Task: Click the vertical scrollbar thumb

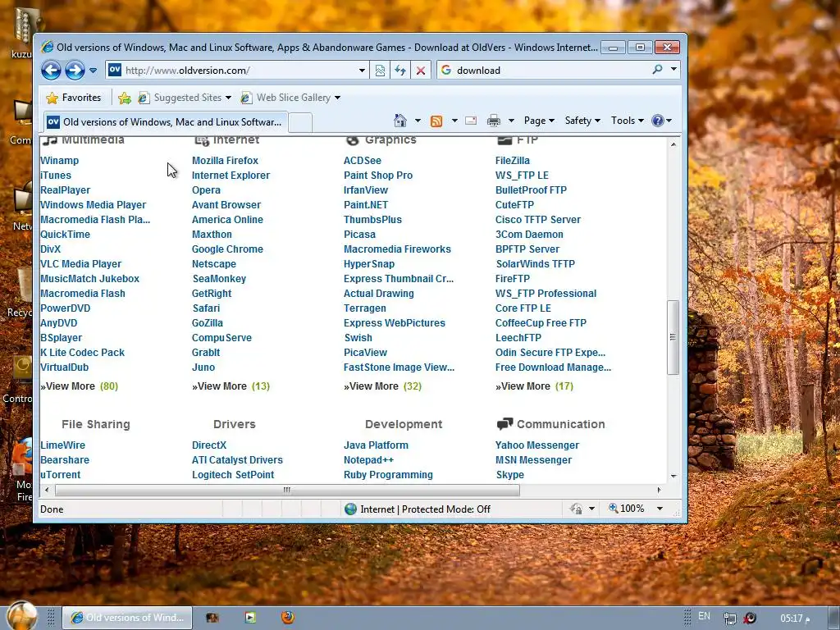Action: 673,337
